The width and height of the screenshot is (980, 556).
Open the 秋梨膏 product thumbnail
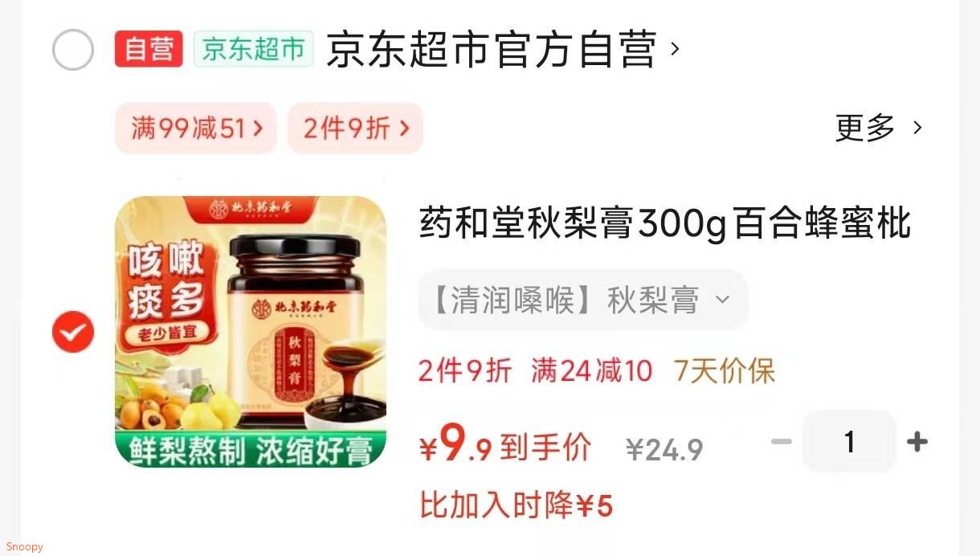tap(251, 331)
